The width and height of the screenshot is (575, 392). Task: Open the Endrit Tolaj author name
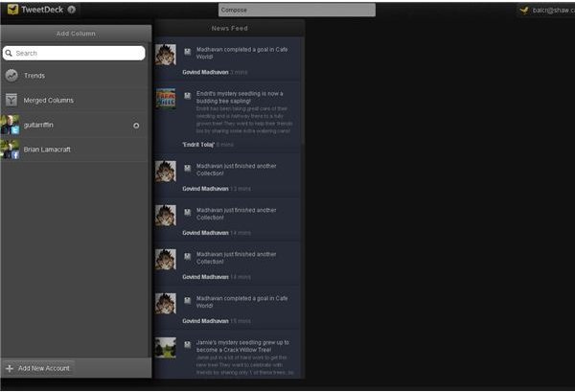198,145
